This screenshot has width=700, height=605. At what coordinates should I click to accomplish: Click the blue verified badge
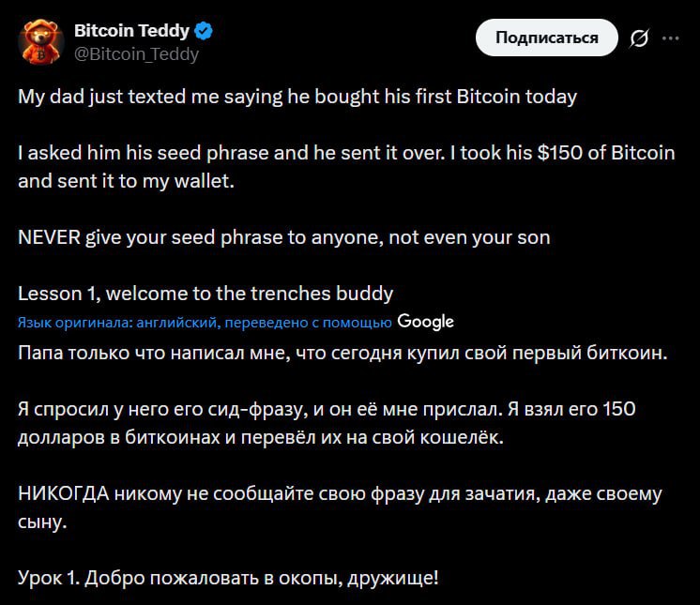(205, 31)
